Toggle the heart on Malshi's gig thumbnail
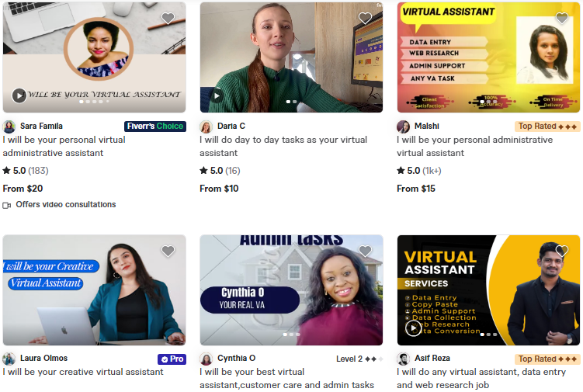The height and width of the screenshot is (392, 583). click(x=562, y=18)
